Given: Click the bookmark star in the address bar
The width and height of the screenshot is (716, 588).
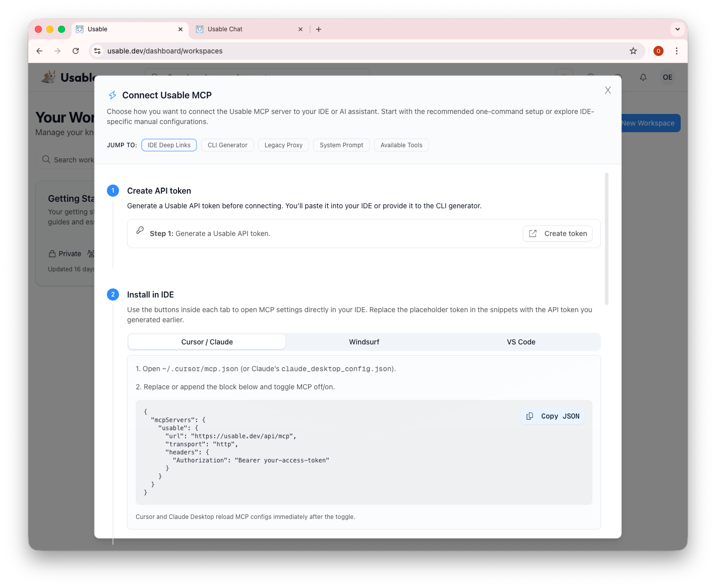Looking at the screenshot, I should click(x=633, y=50).
